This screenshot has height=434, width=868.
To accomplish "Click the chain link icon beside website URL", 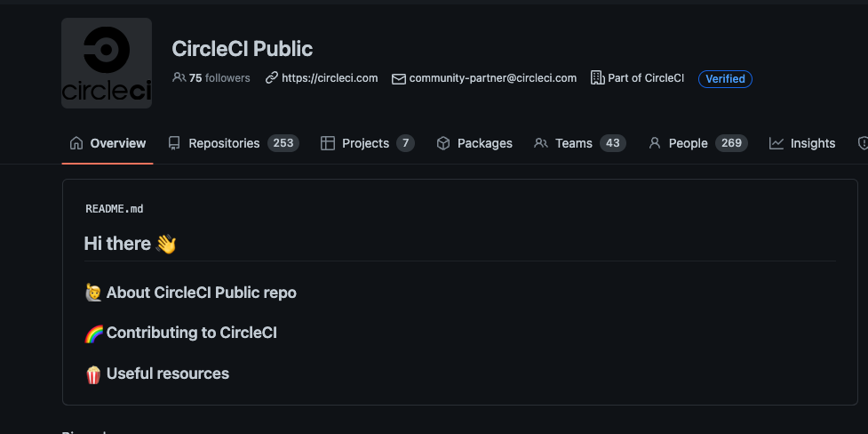I will pyautogui.click(x=272, y=78).
